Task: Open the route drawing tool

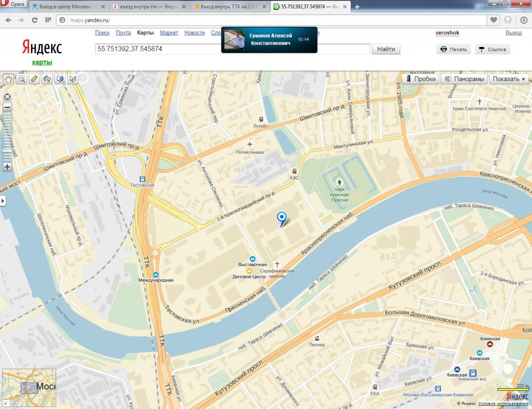Action: 47,79
